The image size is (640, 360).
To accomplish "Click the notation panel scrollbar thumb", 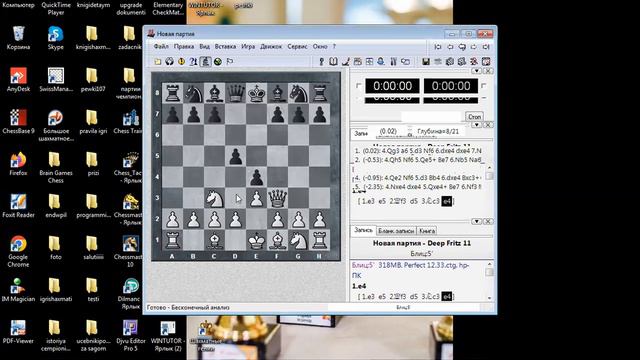I will coord(489,272).
